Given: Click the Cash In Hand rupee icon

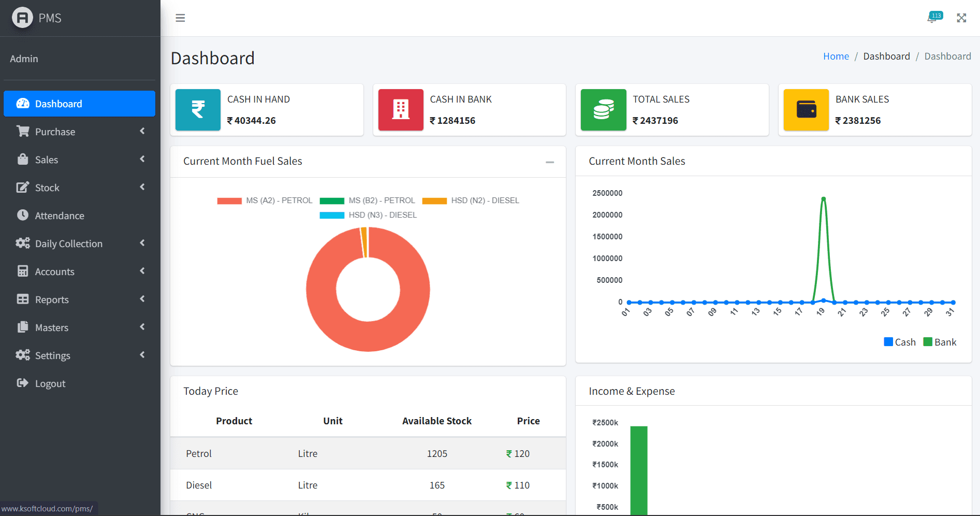Looking at the screenshot, I should coord(198,110).
